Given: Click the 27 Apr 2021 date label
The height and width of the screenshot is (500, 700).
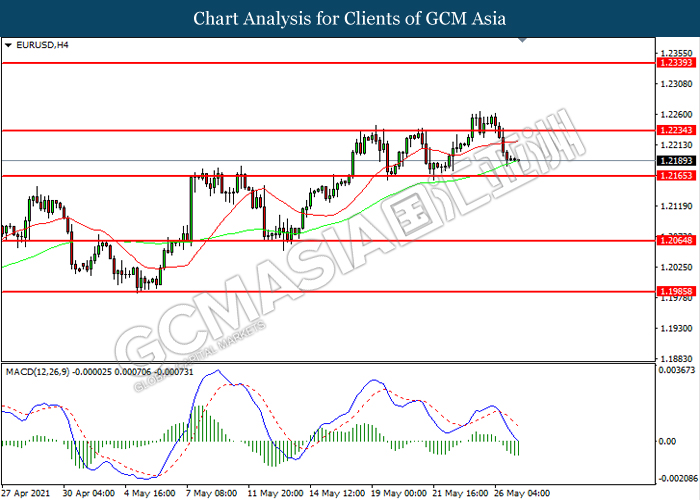Looking at the screenshot, I should [x=25, y=494].
